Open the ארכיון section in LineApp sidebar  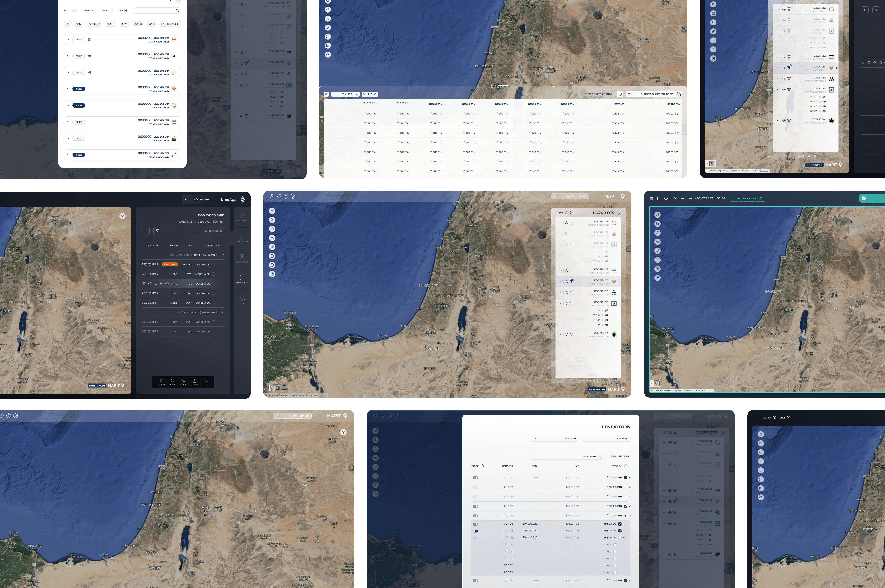click(x=242, y=300)
